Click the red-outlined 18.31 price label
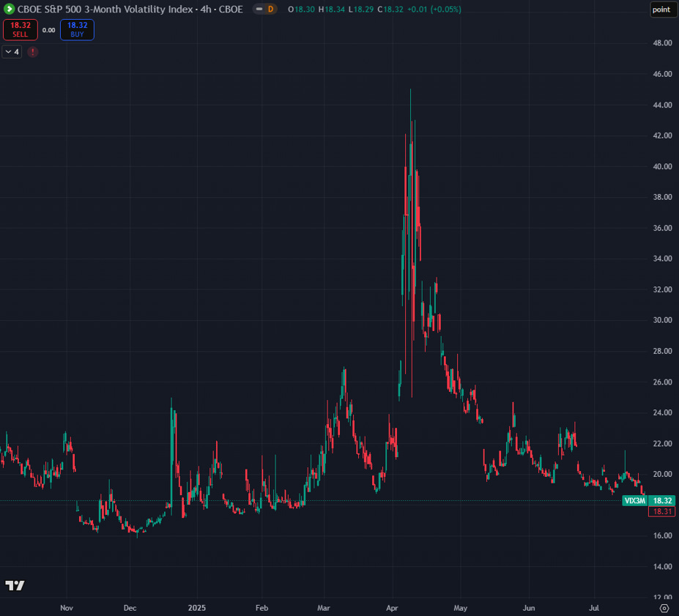Viewport: 679px width, 616px height. (x=662, y=511)
